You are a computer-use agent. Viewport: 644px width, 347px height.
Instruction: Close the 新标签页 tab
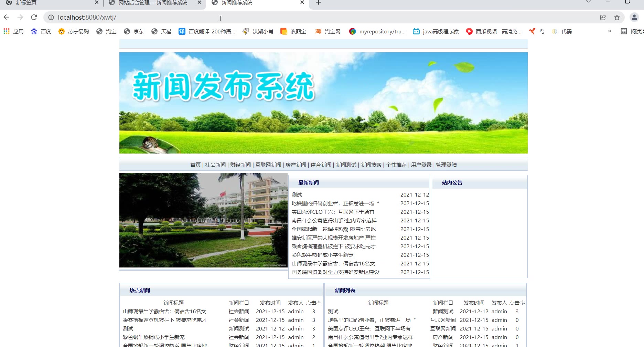pyautogui.click(x=97, y=2)
